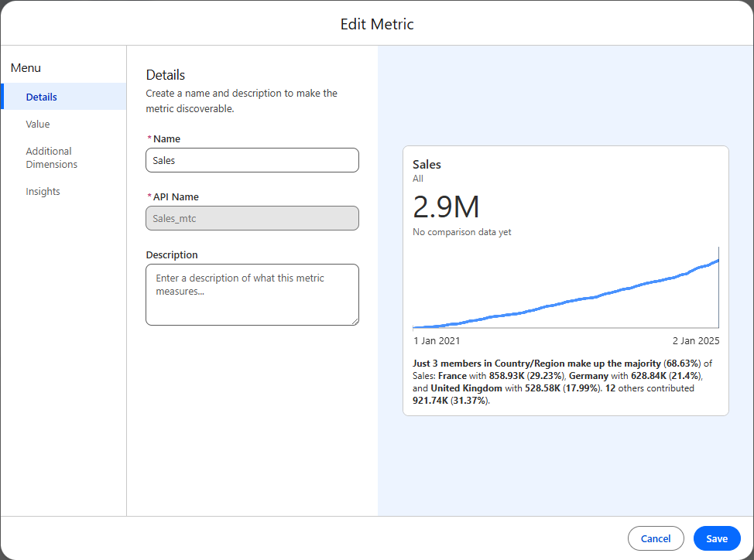Click the 2 Jan 2025 end date label
This screenshot has width=754, height=560.
click(696, 341)
